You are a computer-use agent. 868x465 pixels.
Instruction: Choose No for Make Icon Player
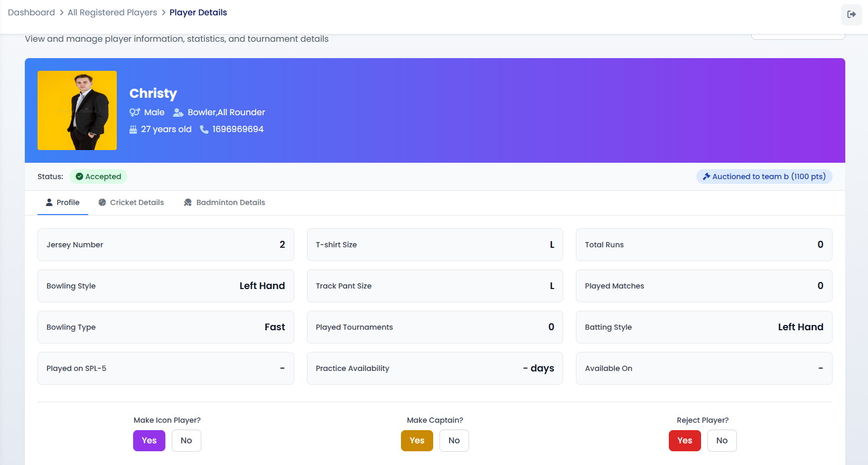[186, 441]
